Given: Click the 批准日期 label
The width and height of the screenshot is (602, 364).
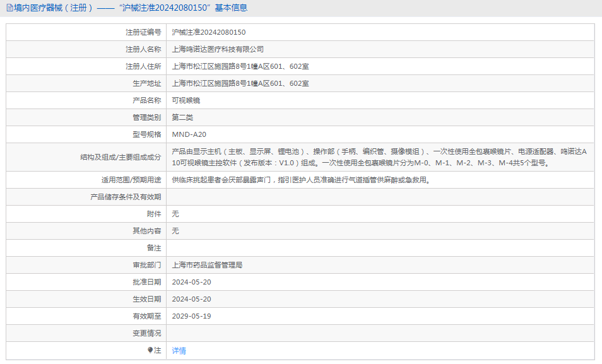Looking at the screenshot, I should 146,282.
